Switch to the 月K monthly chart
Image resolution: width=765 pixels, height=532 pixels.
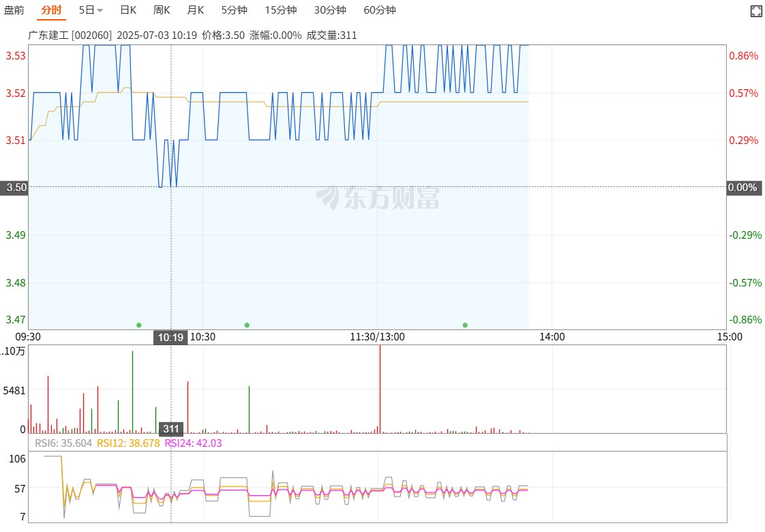pyautogui.click(x=196, y=10)
